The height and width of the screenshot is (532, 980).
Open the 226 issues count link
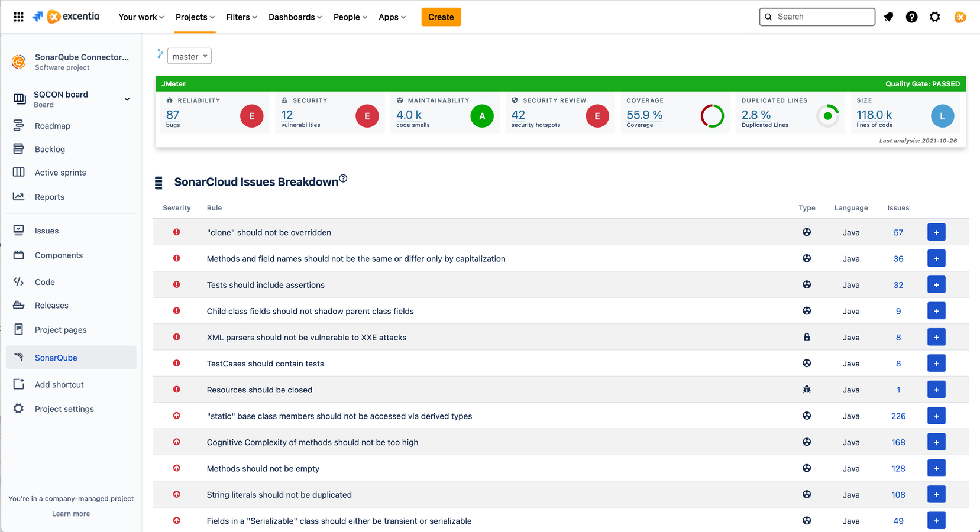click(x=898, y=416)
